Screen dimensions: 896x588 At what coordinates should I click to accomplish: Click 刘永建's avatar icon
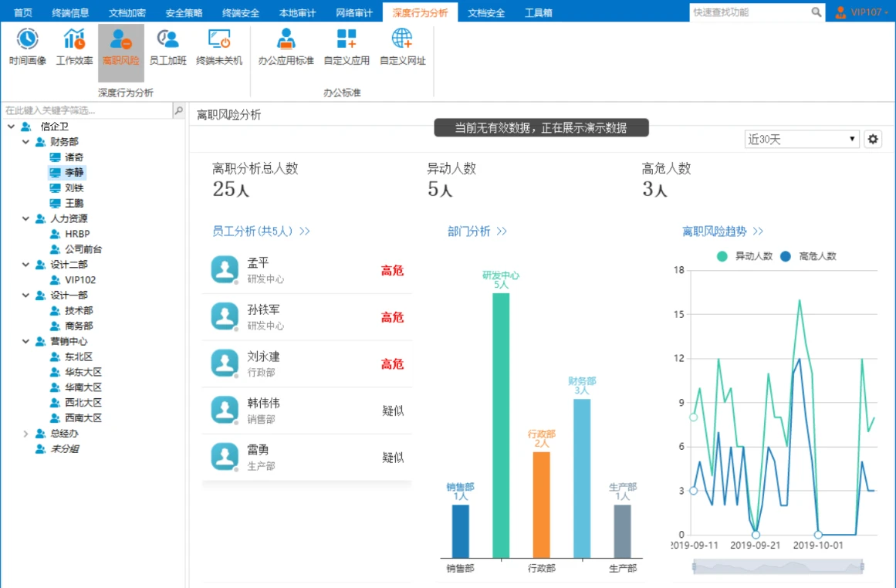tap(225, 363)
